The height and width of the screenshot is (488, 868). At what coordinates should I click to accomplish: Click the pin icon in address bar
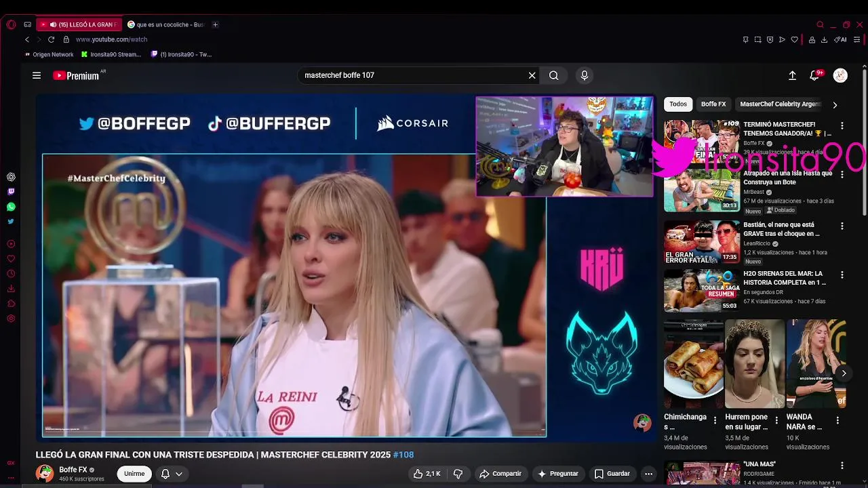(x=745, y=39)
